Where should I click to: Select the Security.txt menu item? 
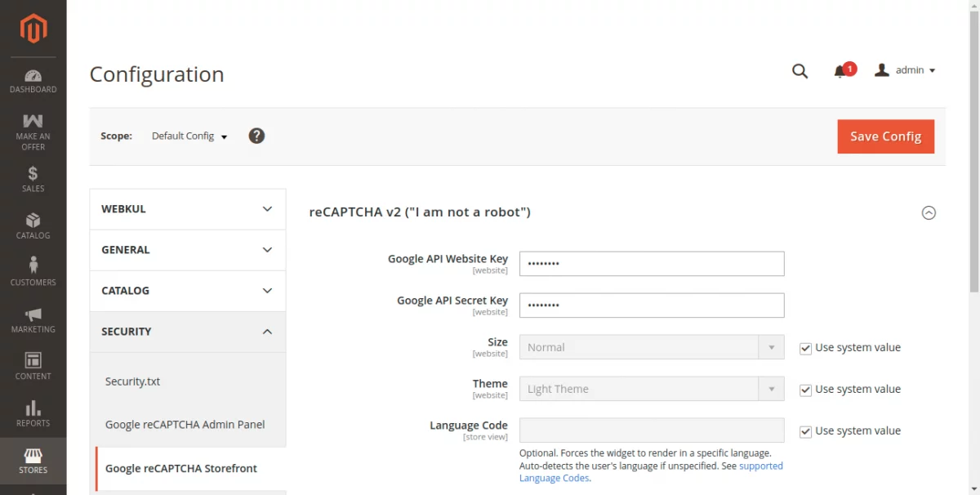pyautogui.click(x=132, y=381)
